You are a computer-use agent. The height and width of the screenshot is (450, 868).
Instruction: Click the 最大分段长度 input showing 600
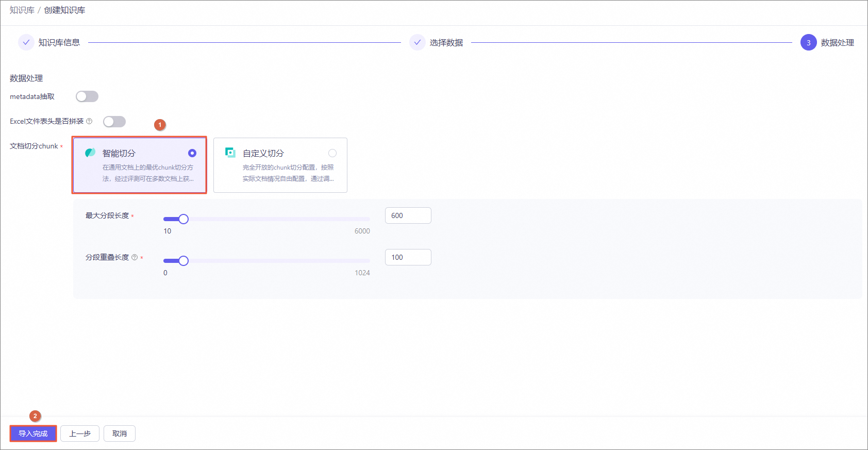408,215
